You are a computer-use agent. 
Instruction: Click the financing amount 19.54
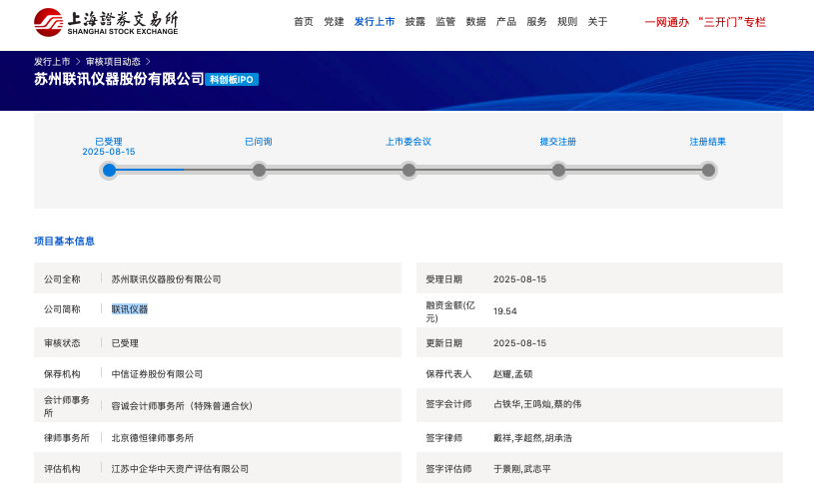tap(505, 311)
